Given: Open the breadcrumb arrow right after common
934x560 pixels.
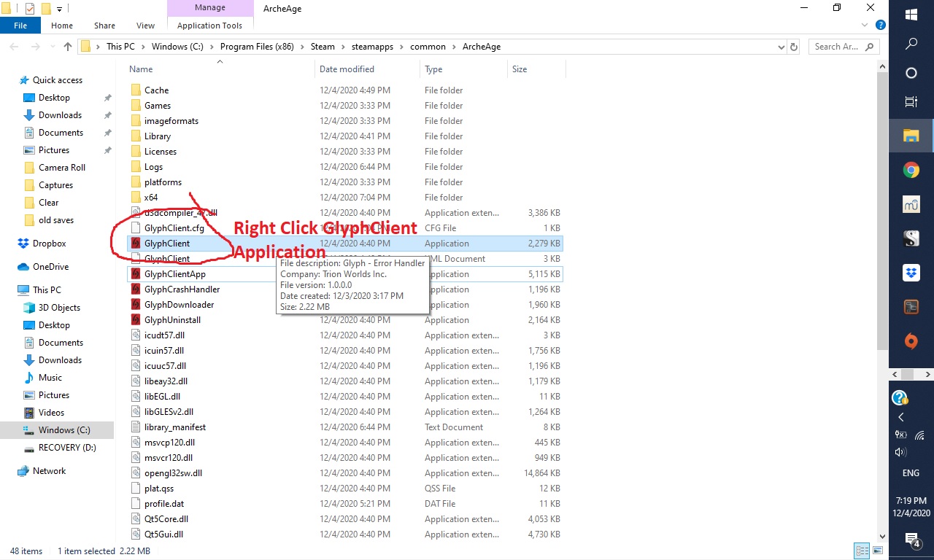Looking at the screenshot, I should pos(454,47).
